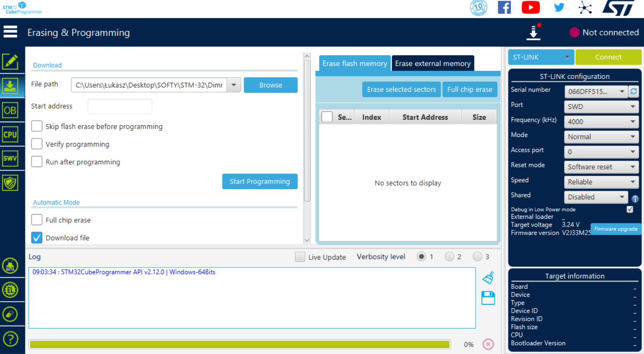The height and width of the screenshot is (354, 644).
Task: Switch to Erase flash memory tab
Action: (x=355, y=63)
